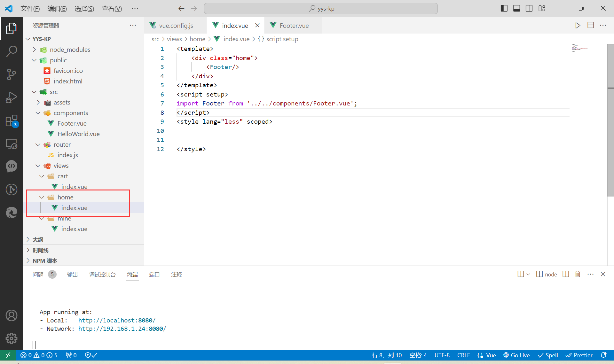Expand the NPM 脚本 section
The width and height of the screenshot is (614, 364).
click(45, 261)
